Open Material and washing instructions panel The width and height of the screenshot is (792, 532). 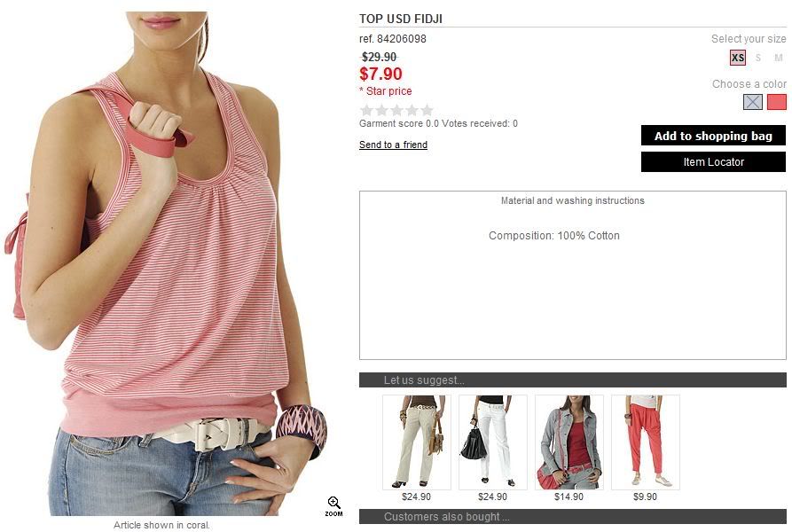coord(572,201)
